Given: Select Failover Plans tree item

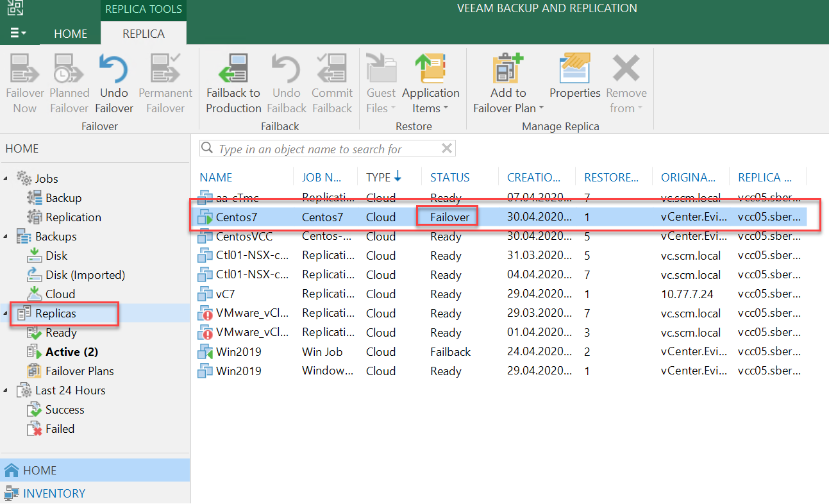Looking at the screenshot, I should pos(80,371).
